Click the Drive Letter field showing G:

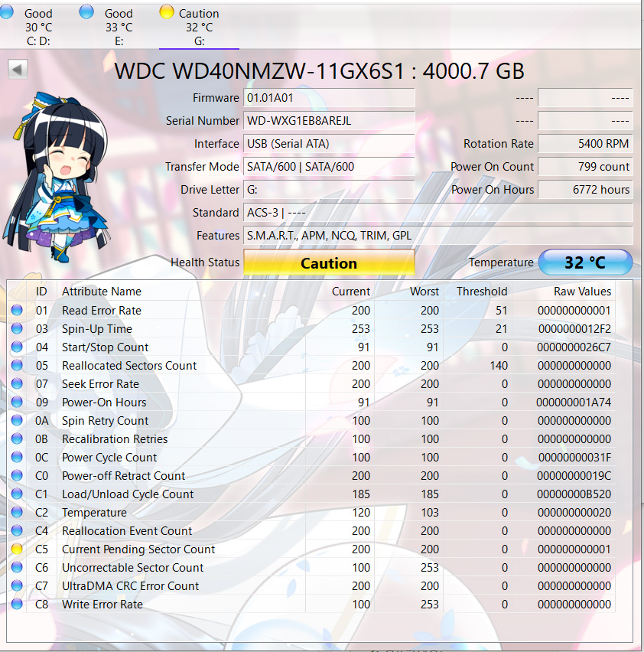coord(329,190)
